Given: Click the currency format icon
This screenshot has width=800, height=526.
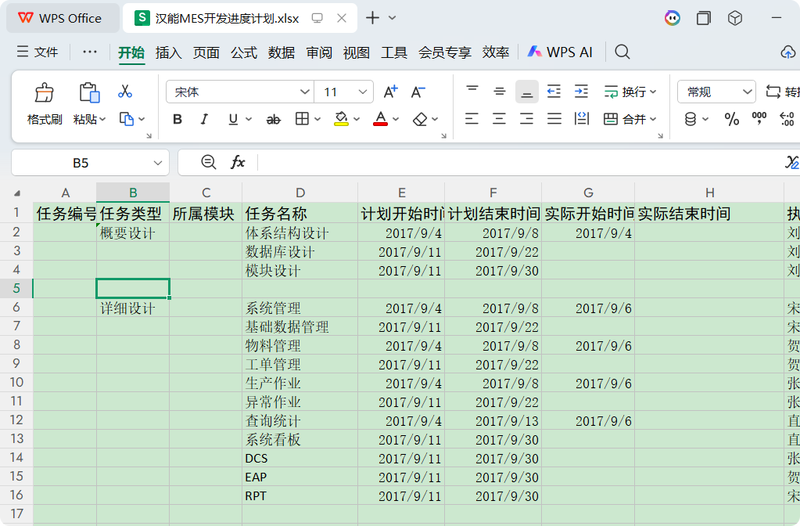Looking at the screenshot, I should click(x=690, y=119).
